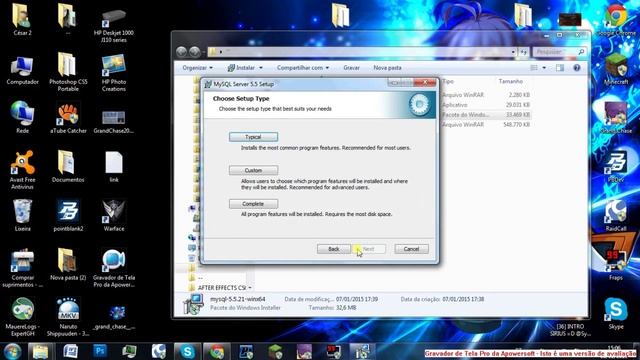Launch Fraps from desktop

tap(616, 264)
